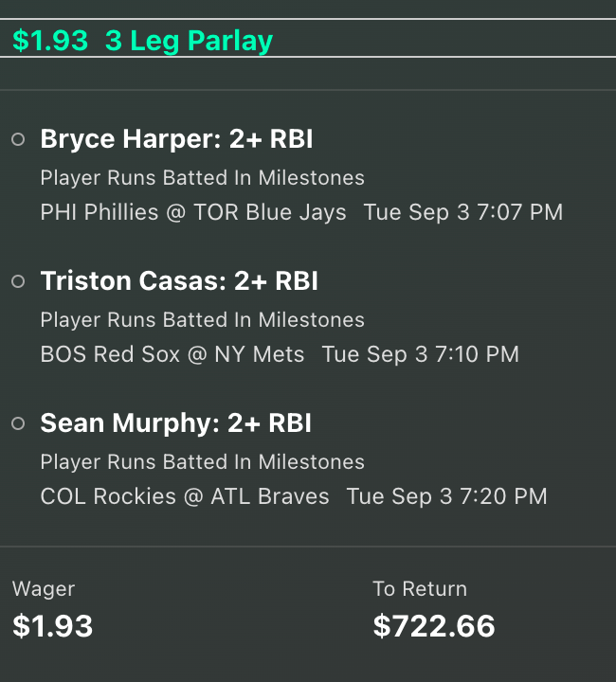Select BOS Red Sox @ NY Mets matchup
The height and width of the screenshot is (682, 616).
click(x=172, y=354)
